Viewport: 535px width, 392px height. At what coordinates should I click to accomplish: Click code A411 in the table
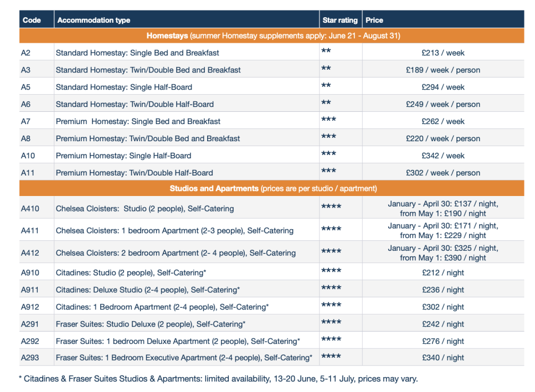point(30,231)
